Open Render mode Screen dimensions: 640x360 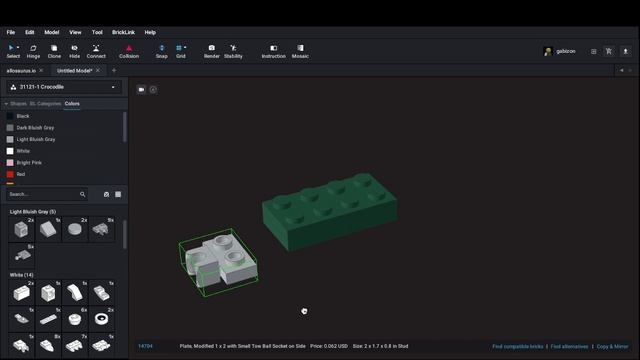211,51
